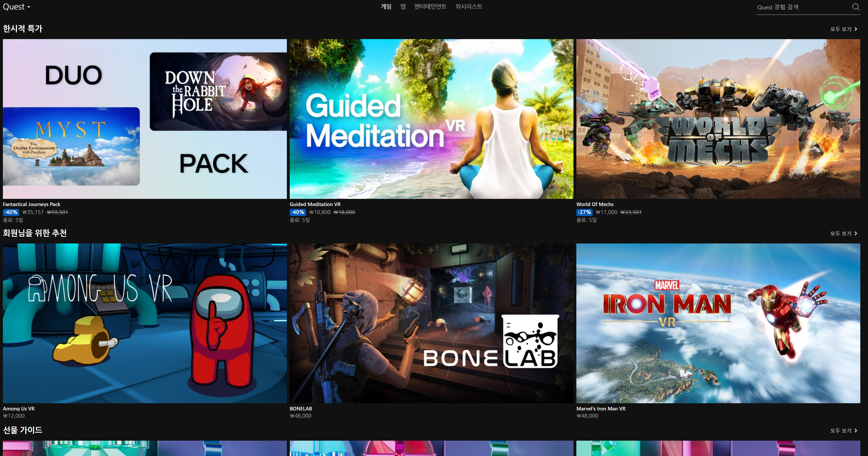Switch to the 게임 tab
The height and width of the screenshot is (456, 868).
click(386, 6)
